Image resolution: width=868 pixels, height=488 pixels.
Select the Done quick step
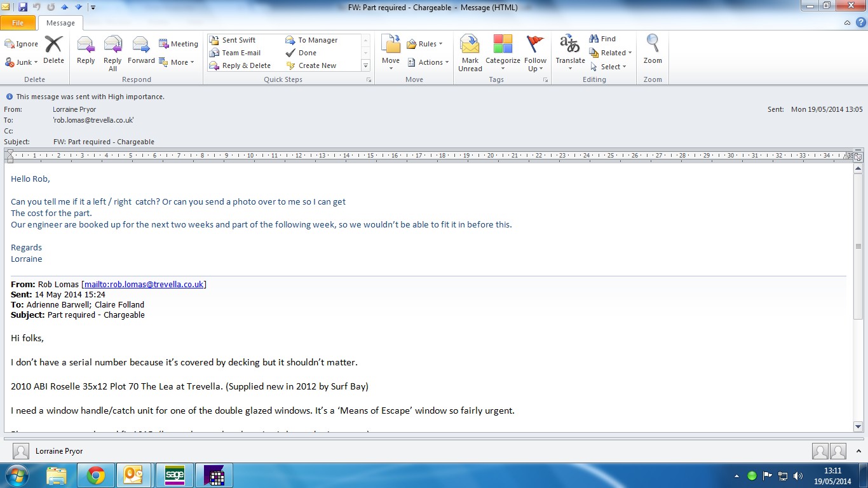coord(308,53)
